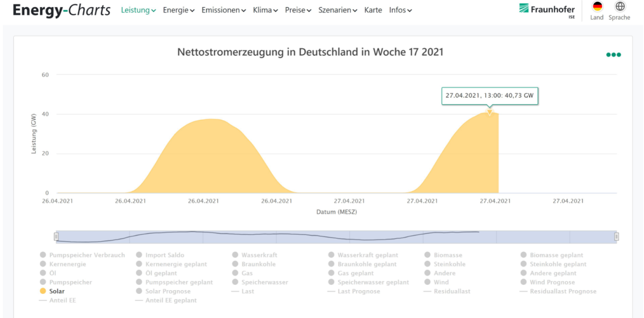This screenshot has width=644, height=318.
Task: Click the Kernenergie legend circle icon
Action: [43, 264]
